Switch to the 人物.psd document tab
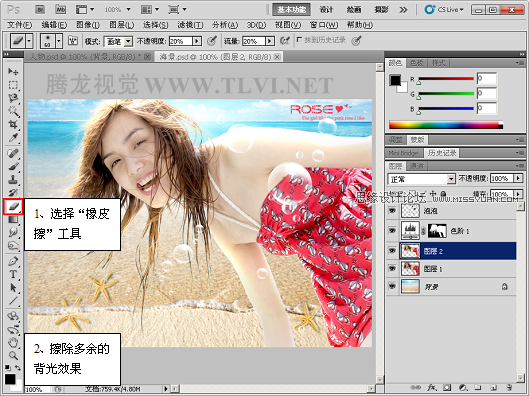This screenshot has width=529, height=396. coord(89,57)
